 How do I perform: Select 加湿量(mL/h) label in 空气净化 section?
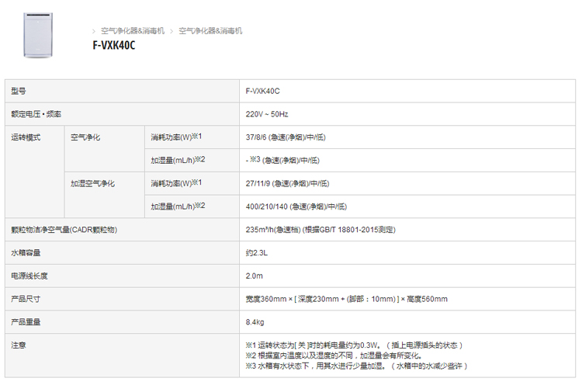pos(178,160)
